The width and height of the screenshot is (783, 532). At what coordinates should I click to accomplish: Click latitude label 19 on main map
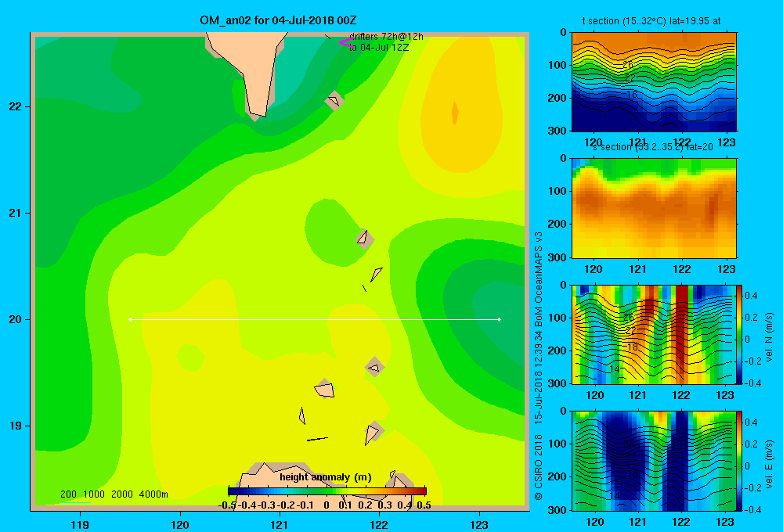point(16,426)
